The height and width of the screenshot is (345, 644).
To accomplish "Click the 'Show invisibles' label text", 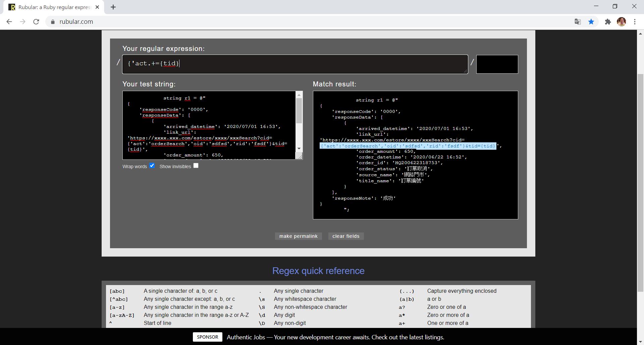I will pyautogui.click(x=175, y=166).
